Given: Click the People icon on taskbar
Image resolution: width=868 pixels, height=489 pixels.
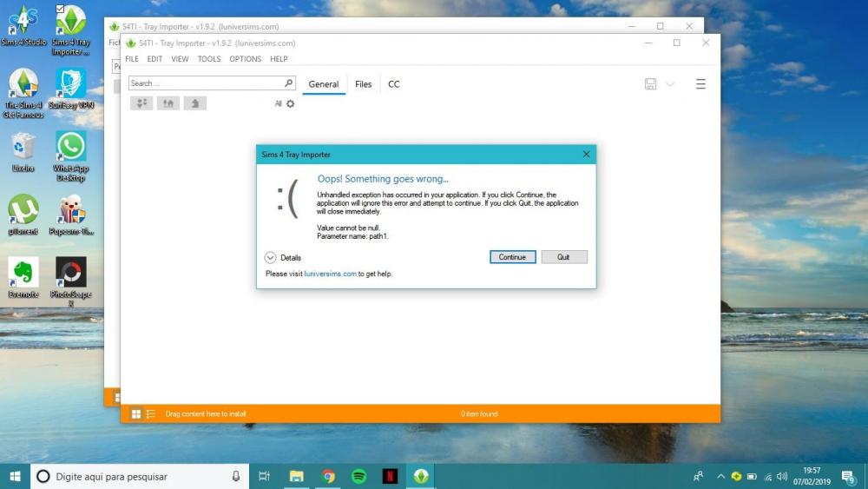Looking at the screenshot, I should pos(699,476).
